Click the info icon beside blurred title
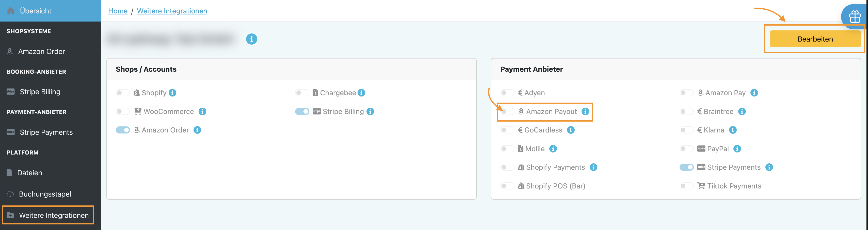868x230 pixels. [251, 39]
